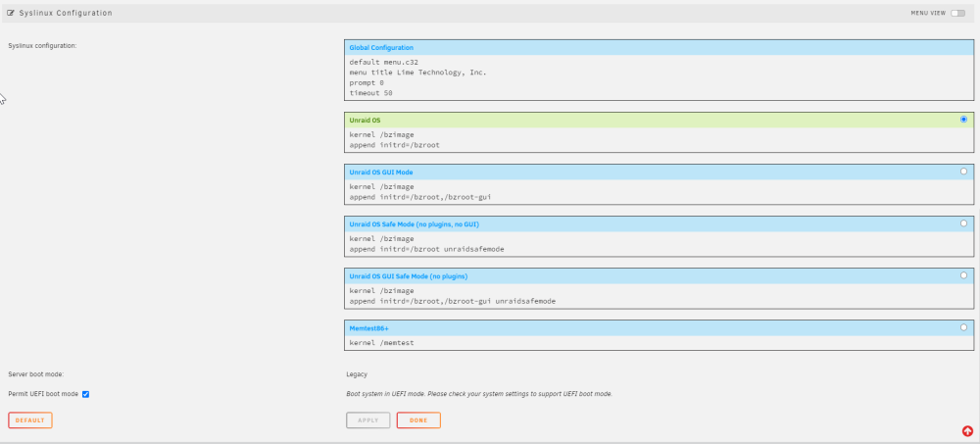The image size is (980, 444).
Task: Click the UEFI boot mode help text
Action: 479,395
